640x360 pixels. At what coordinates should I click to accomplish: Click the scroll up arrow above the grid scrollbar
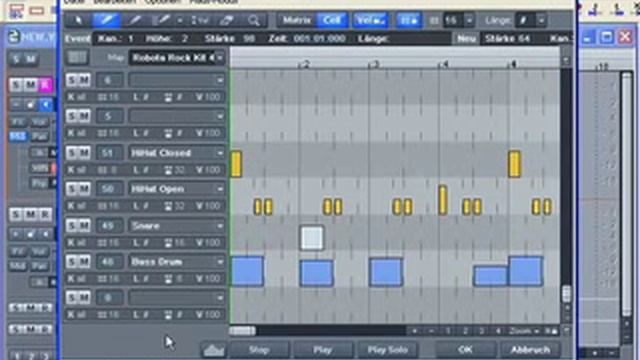(x=566, y=60)
